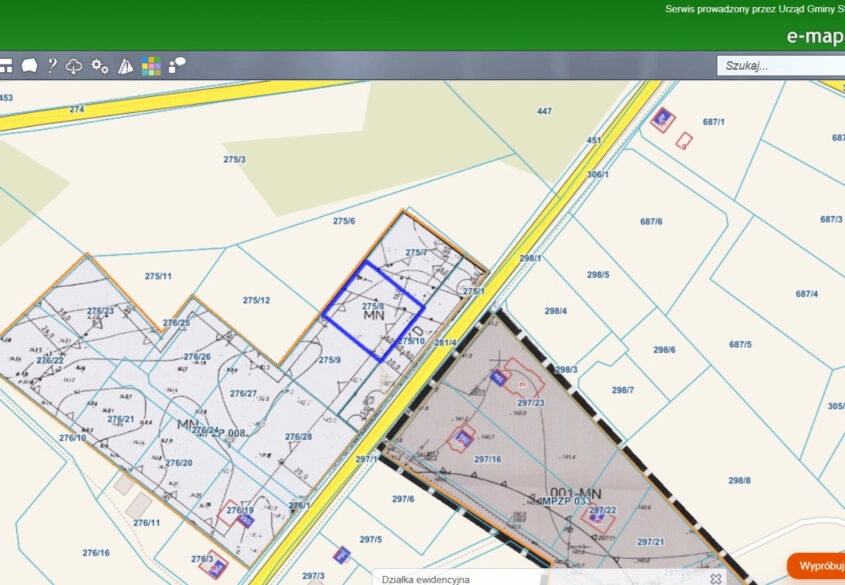Screen dimensions: 845x585
Task: Click the blue marker above parcel 297/16
Action: point(463,438)
